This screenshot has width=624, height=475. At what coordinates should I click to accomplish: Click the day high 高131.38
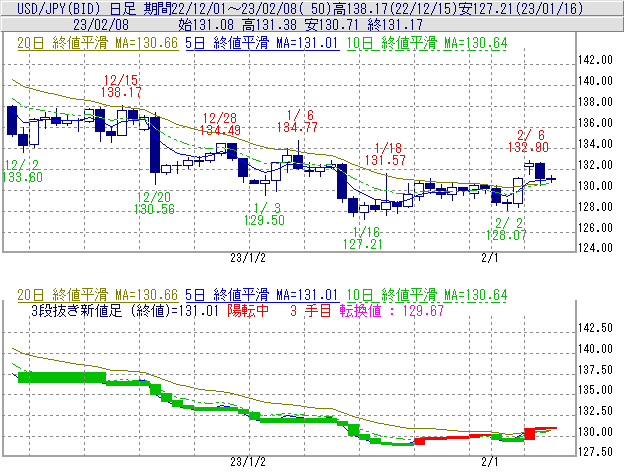tap(269, 25)
